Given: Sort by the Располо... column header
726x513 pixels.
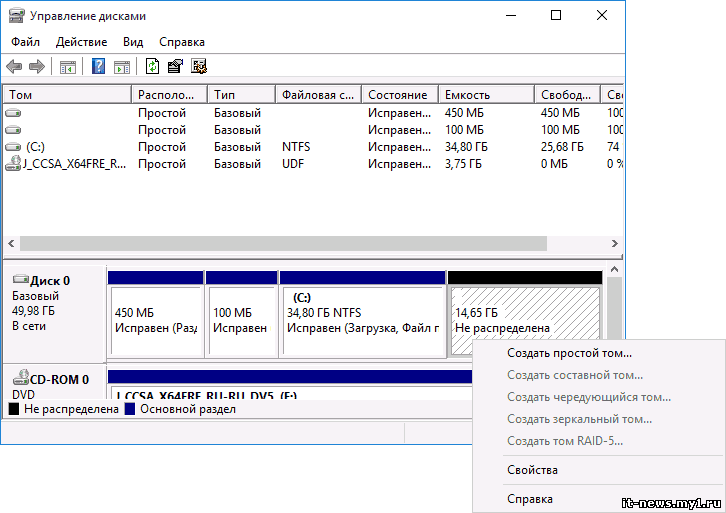Looking at the screenshot, I should click(169, 95).
